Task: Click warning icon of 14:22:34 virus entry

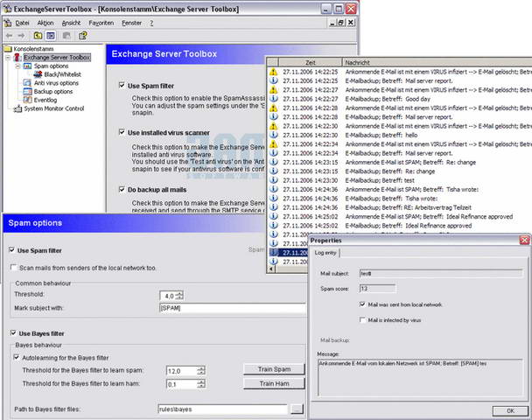Action: tap(274, 144)
